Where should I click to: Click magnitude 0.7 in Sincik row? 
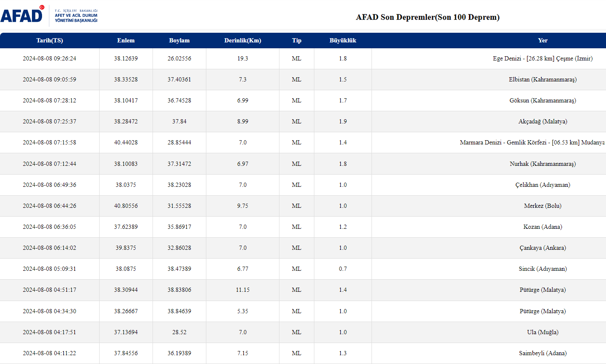pyautogui.click(x=343, y=269)
